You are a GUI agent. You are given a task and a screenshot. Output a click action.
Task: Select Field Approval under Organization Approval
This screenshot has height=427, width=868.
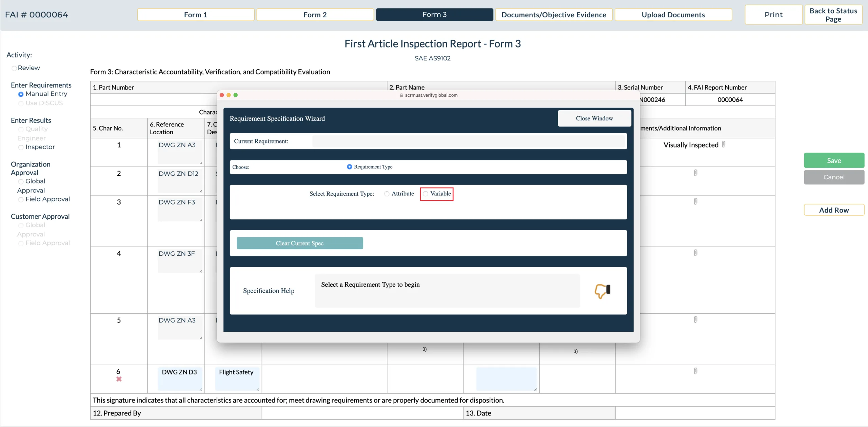point(21,199)
